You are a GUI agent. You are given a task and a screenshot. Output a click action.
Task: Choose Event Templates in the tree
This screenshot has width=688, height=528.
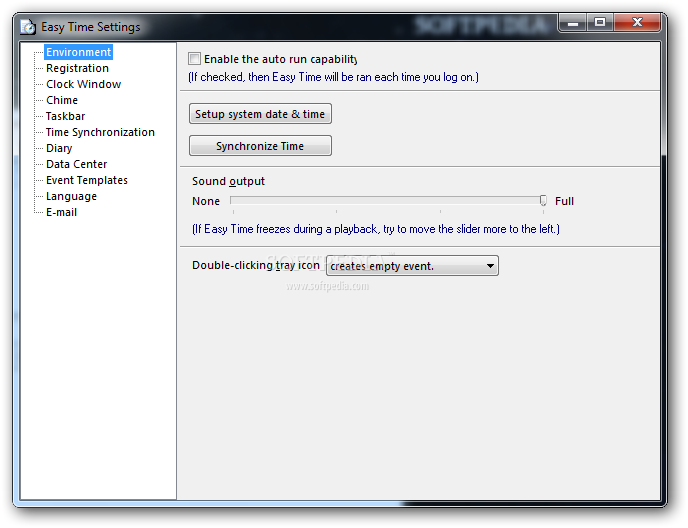pyautogui.click(x=87, y=180)
